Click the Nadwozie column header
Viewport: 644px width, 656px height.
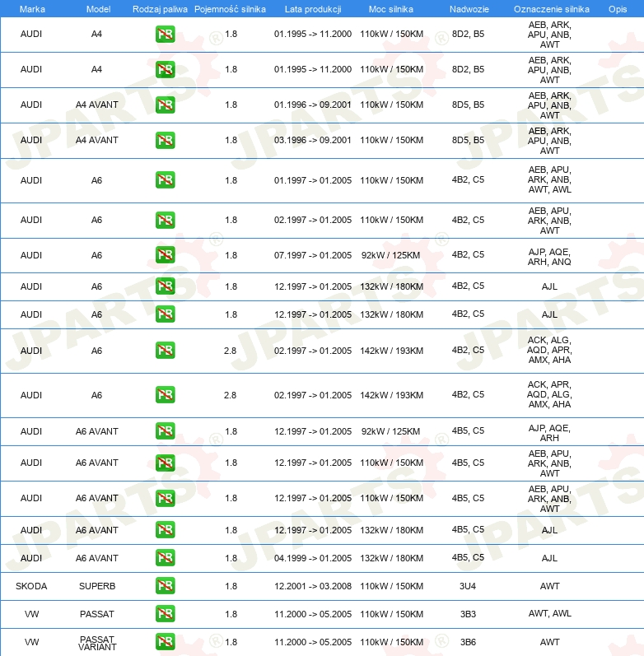click(x=469, y=9)
